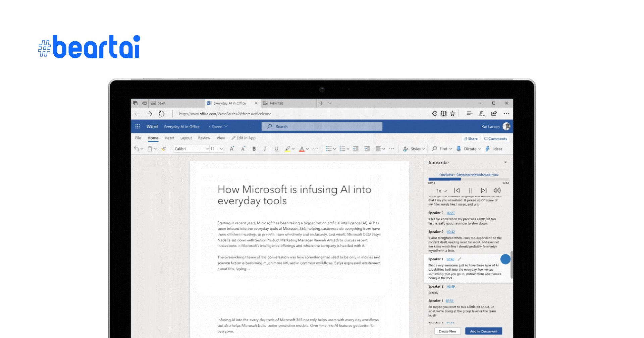Open the Ideas lightning pane
Screen dimensions: 644x338
(x=494, y=149)
